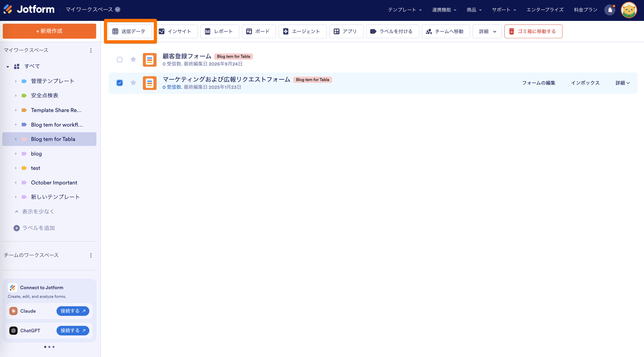The image size is (644, 357).
Task: Open the user avatar menu
Action: [629, 10]
